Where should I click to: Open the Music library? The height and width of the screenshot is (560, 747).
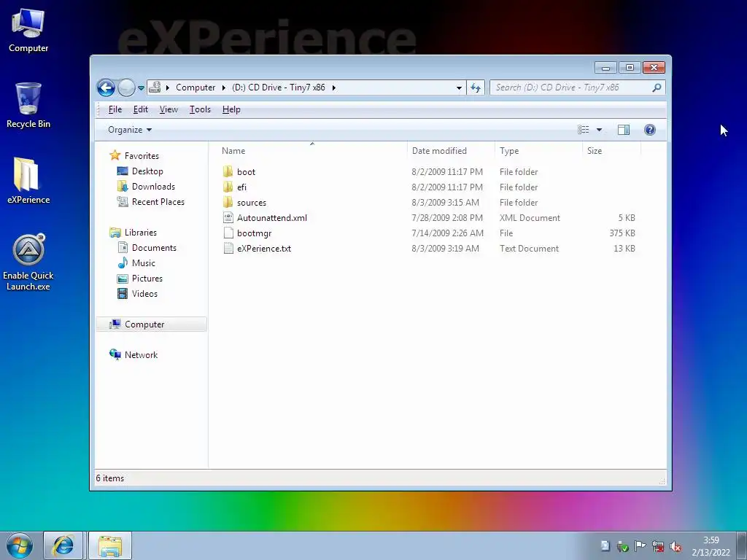click(144, 263)
